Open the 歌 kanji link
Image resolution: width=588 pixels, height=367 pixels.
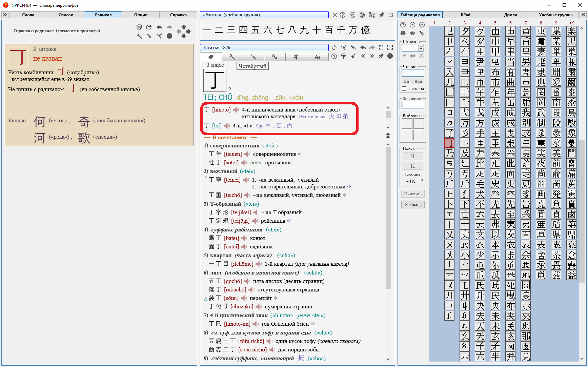[x=84, y=138]
